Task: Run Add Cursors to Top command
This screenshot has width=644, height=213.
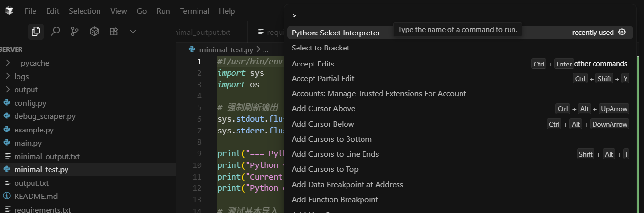Action: 460,169
